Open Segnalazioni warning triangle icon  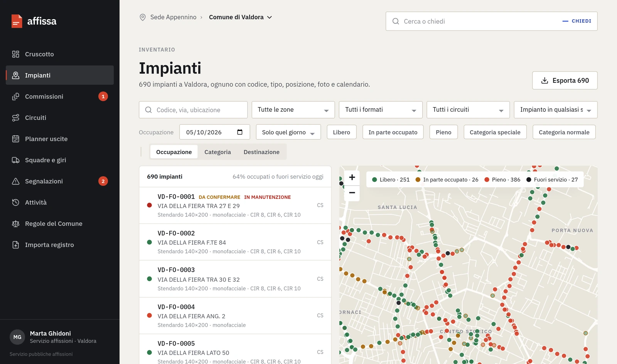tap(15, 181)
